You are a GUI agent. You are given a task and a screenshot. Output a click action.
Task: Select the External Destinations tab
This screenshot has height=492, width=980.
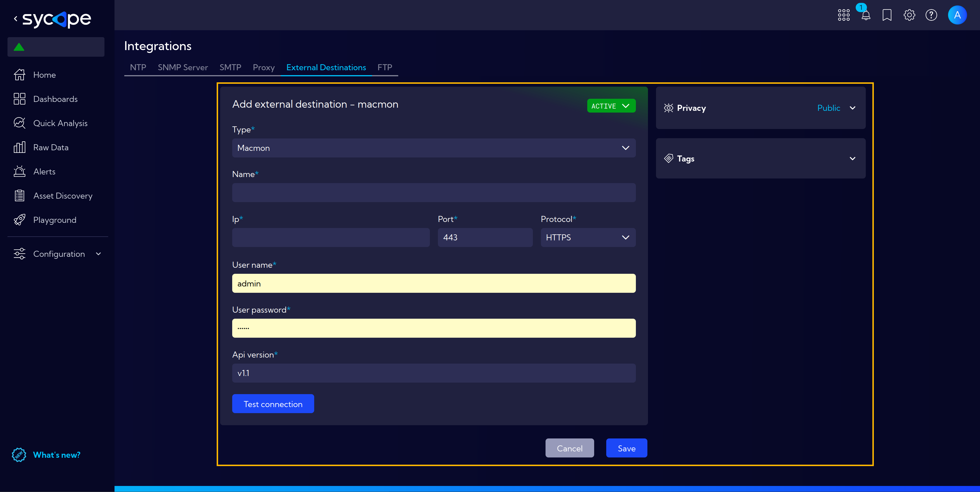(326, 67)
